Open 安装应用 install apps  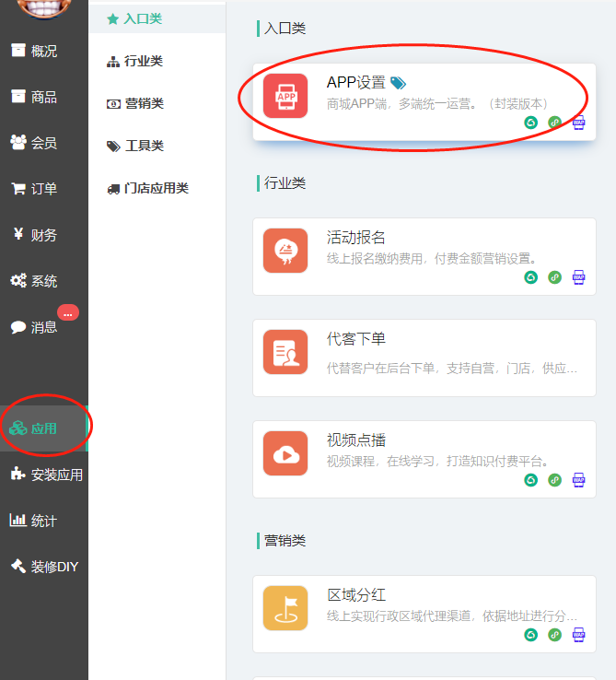(44, 475)
